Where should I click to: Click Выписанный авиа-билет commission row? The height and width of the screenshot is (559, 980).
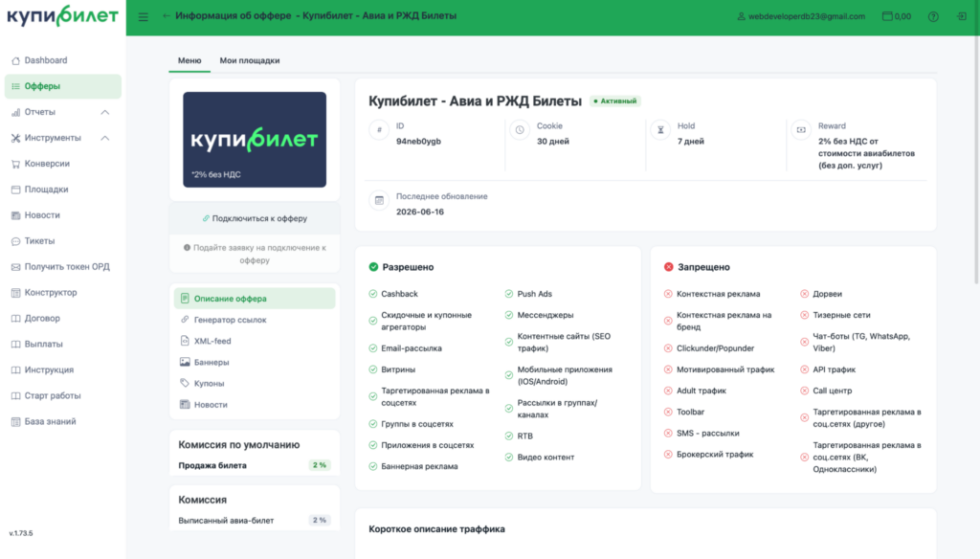[x=255, y=520]
